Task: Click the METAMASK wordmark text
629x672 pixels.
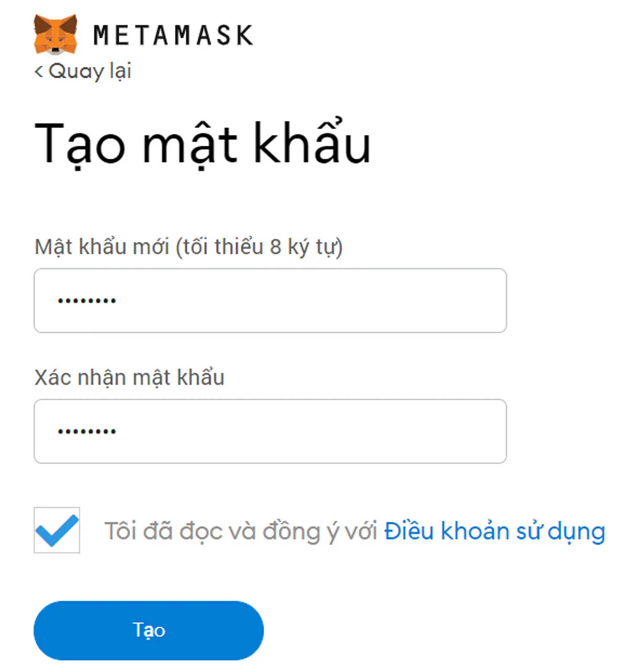Action: tap(173, 35)
